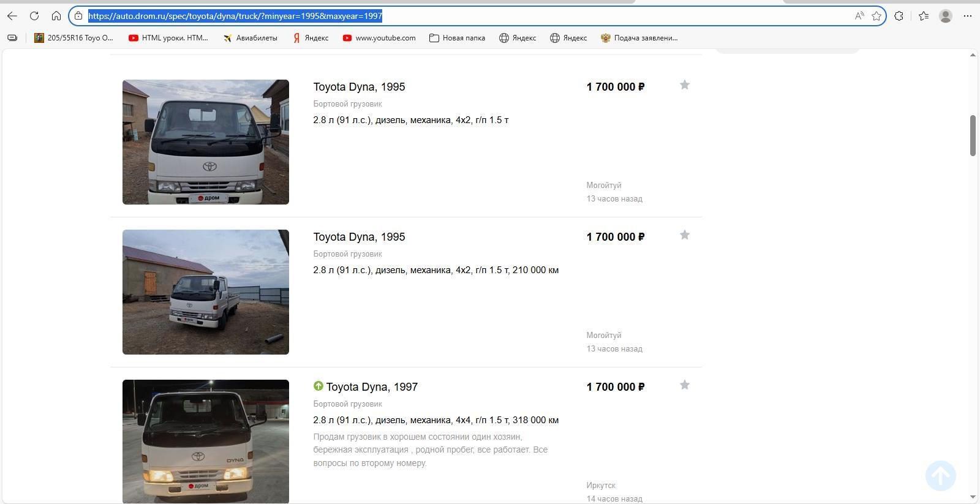Open the www.youtube.com bookmark
The image size is (980, 504).
pos(379,38)
